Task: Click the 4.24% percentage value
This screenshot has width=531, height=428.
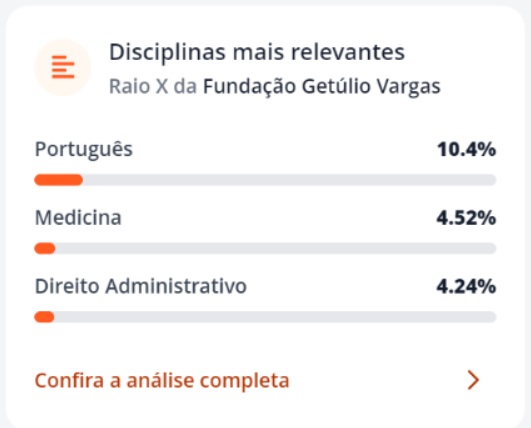Action: (466, 287)
